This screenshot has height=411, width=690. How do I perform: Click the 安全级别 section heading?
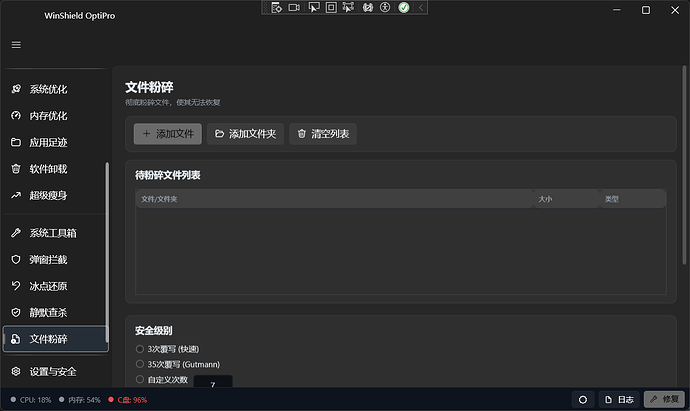coord(154,330)
